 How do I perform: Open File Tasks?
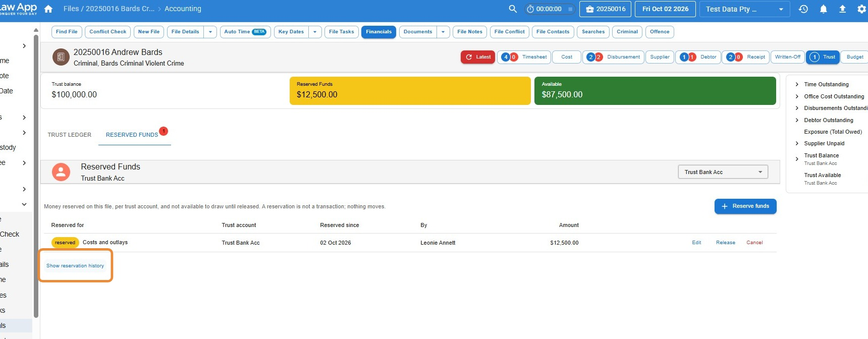pos(342,32)
